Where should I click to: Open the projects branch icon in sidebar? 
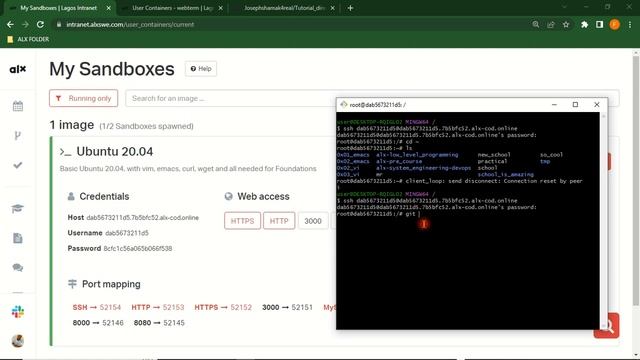(18, 136)
